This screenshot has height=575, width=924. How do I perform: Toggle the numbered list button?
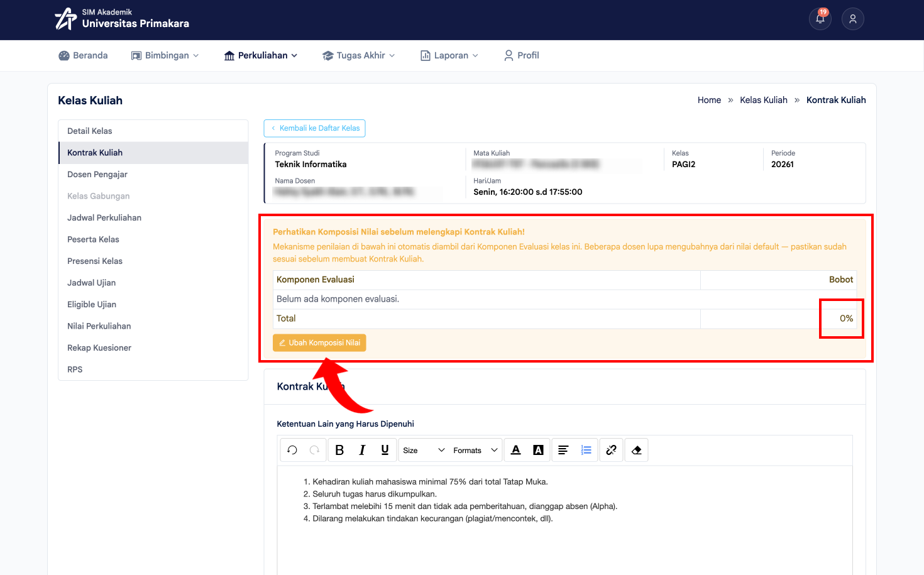tap(586, 450)
